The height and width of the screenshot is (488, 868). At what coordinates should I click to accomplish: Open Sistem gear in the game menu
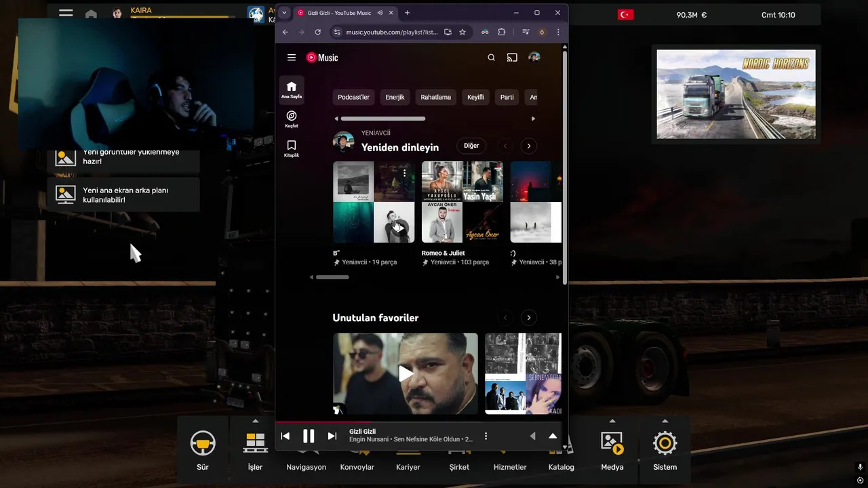(x=665, y=451)
